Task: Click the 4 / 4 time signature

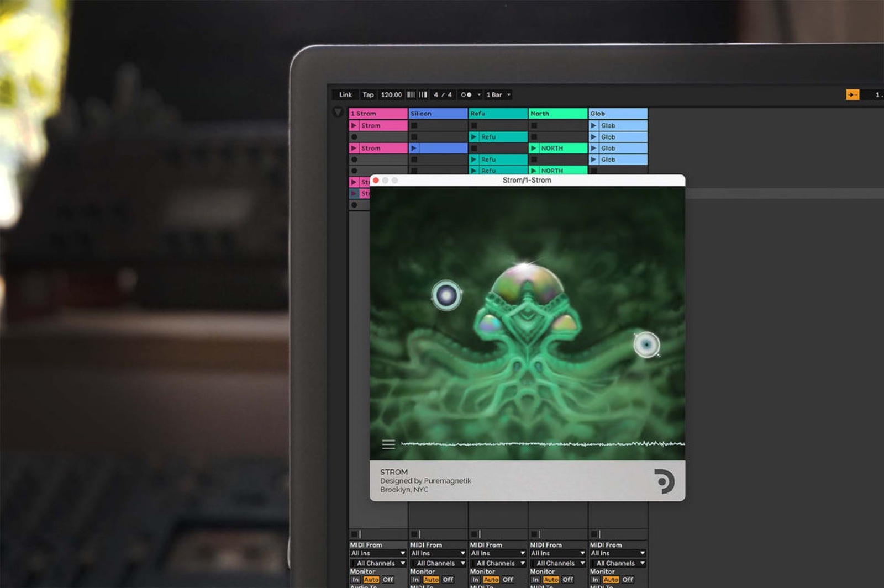Action: click(x=443, y=95)
